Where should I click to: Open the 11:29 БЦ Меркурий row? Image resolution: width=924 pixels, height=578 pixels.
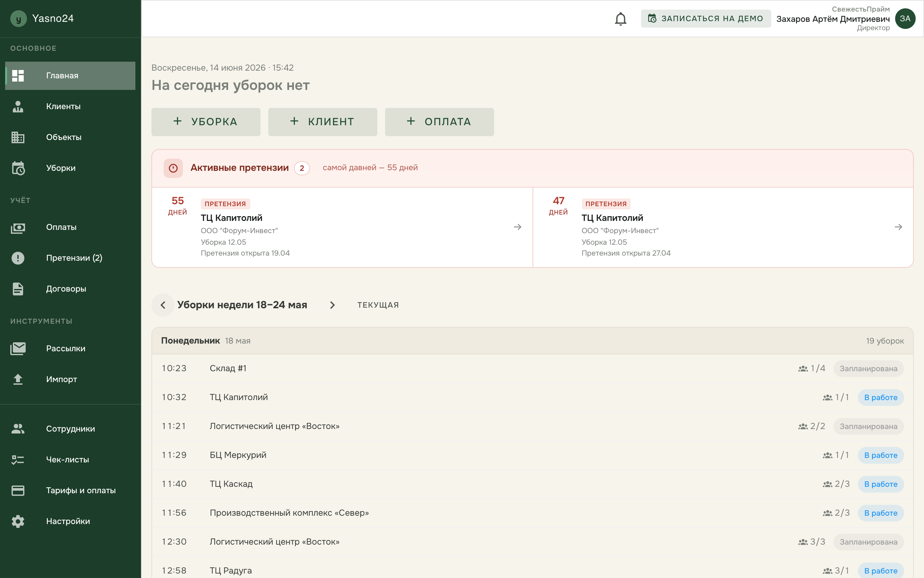532,455
